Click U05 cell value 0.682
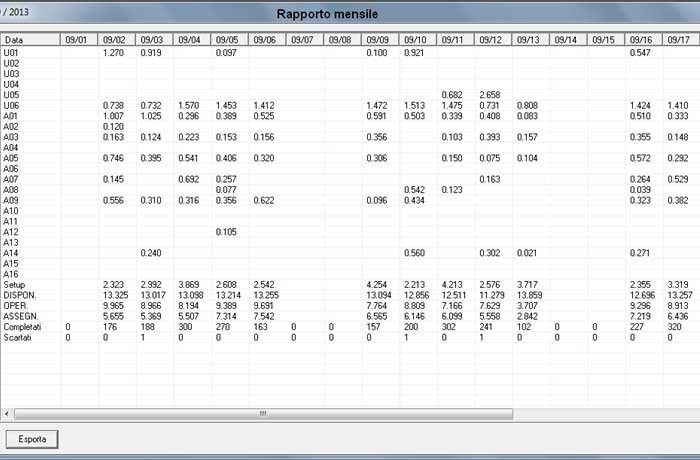Viewport: 700px width, 460px height. pyautogui.click(x=452, y=95)
